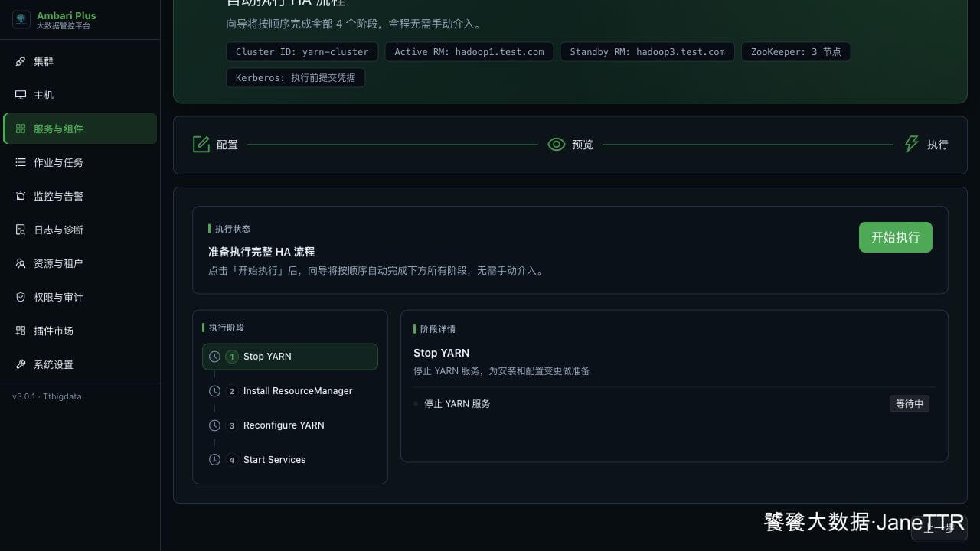Click the 权限与审计 shield icon
Image resolution: width=980 pixels, height=551 pixels.
point(21,297)
